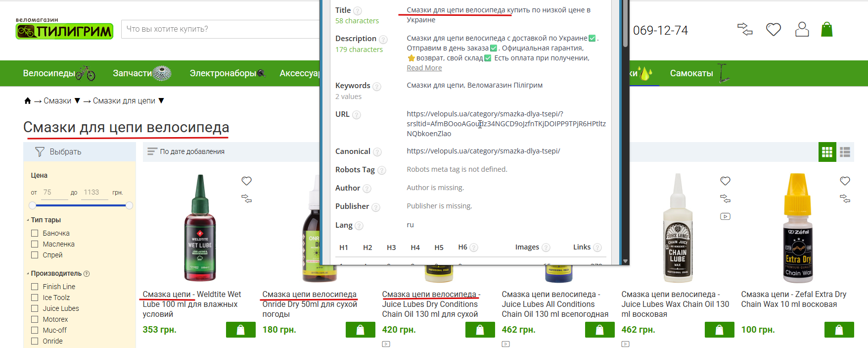Enable Muc-off manufacturer filter

tap(35, 330)
